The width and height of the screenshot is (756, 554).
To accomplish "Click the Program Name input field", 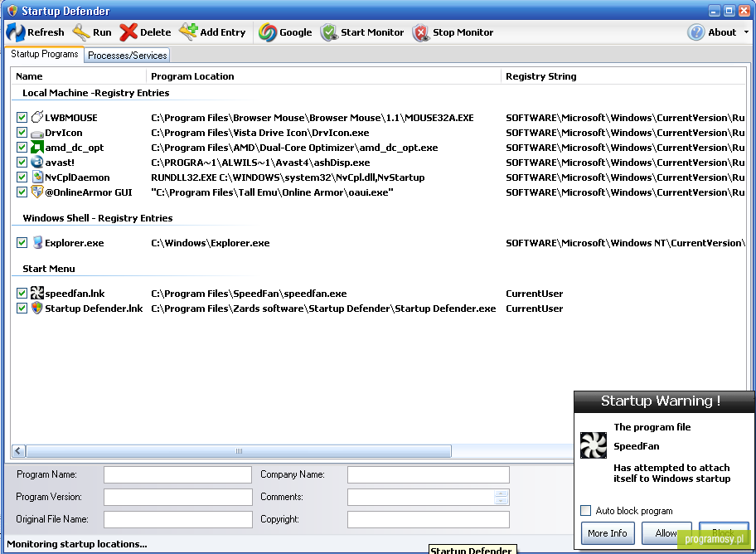I will coord(177,474).
